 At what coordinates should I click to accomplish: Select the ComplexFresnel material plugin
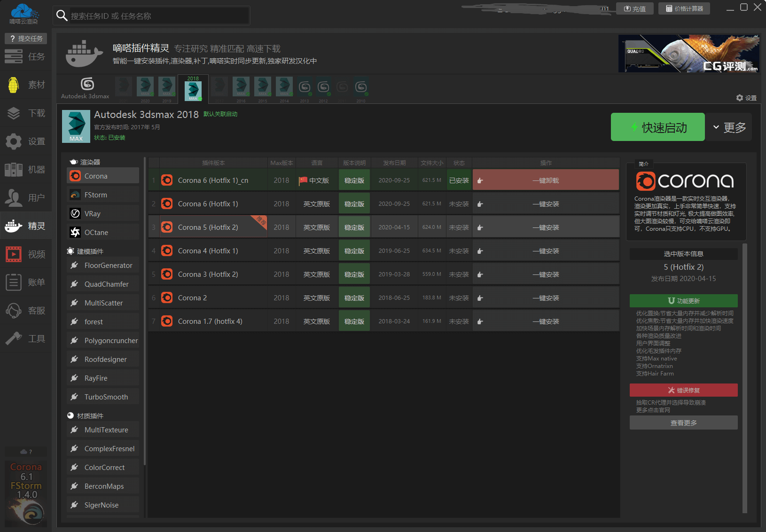[103, 448]
